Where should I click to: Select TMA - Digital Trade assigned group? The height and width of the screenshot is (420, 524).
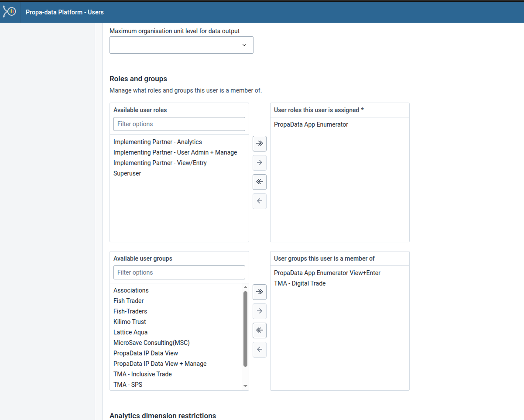300,283
